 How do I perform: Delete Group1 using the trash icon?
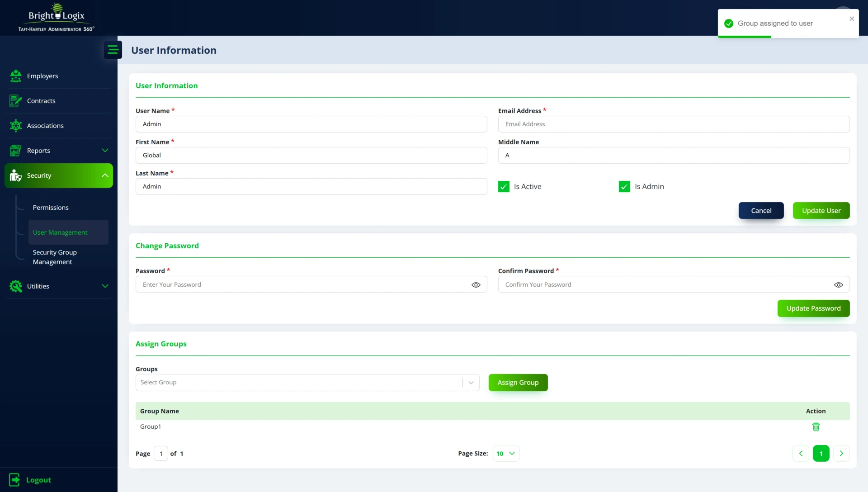tap(816, 427)
